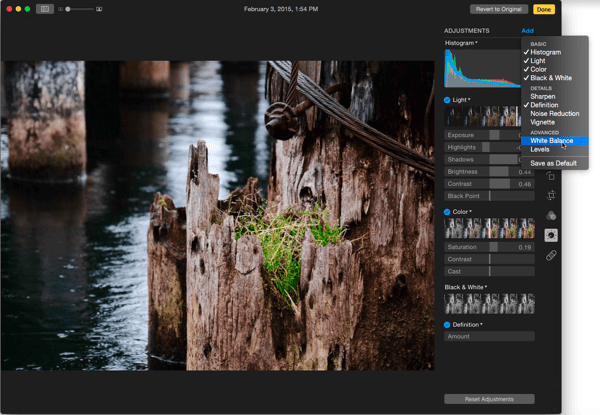This screenshot has width=600, height=415.
Task: Toggle the split view sidebar button
Action: pyautogui.click(x=45, y=9)
